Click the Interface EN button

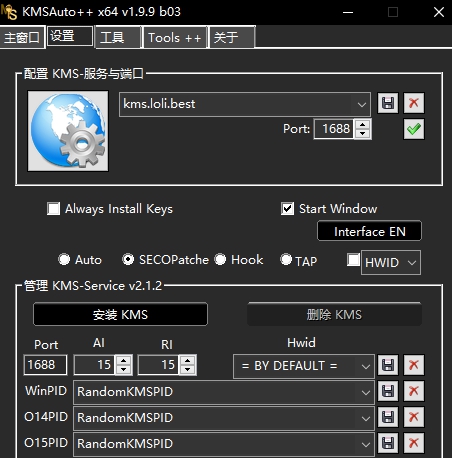tap(369, 231)
